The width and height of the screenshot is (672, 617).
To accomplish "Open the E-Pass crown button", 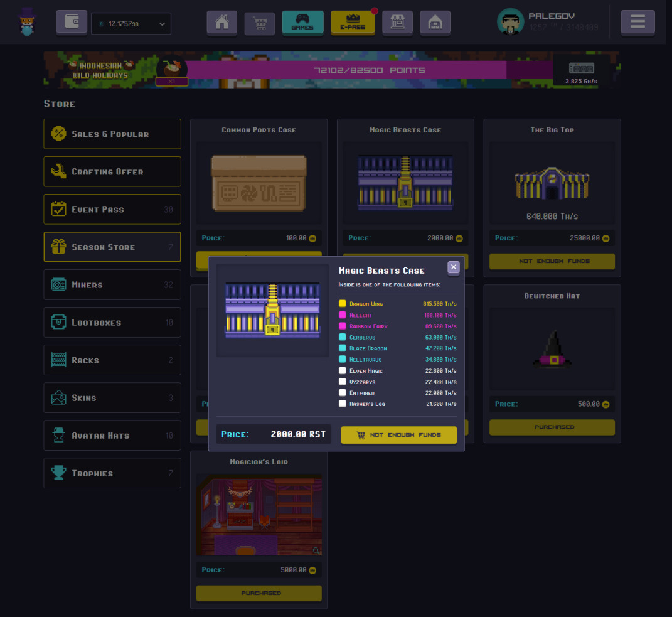I will point(353,23).
